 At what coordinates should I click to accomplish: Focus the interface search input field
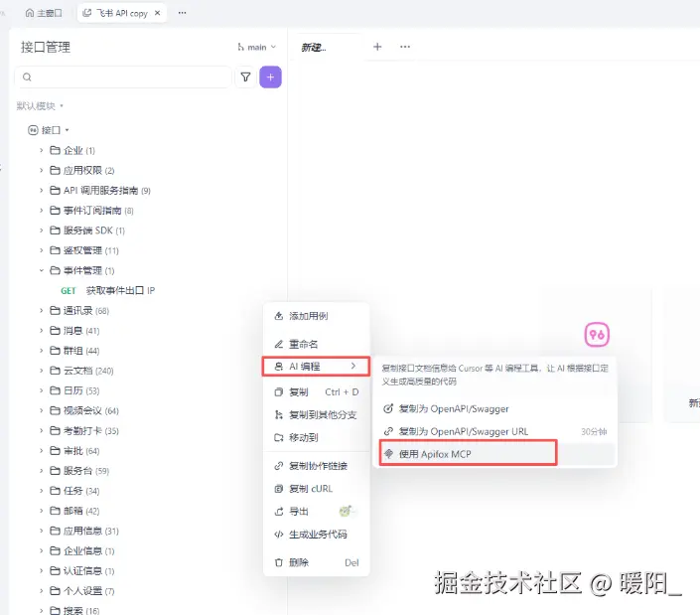(123, 77)
